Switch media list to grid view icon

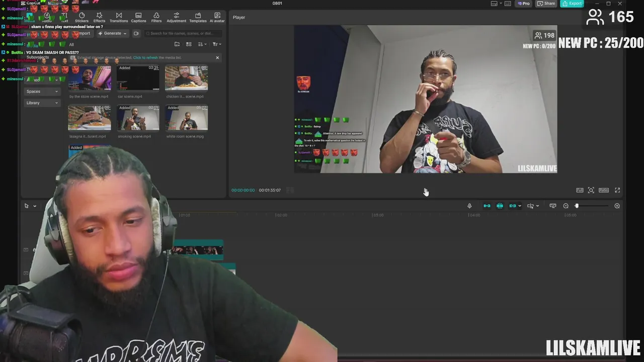pyautogui.click(x=189, y=44)
